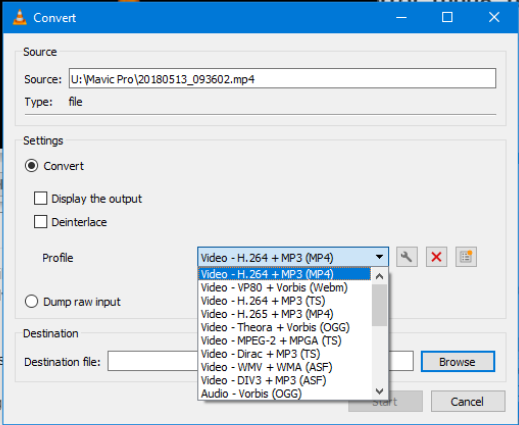Enable the Deinterlace checkbox
Image resolution: width=519 pixels, height=425 pixels.
pyautogui.click(x=40, y=222)
